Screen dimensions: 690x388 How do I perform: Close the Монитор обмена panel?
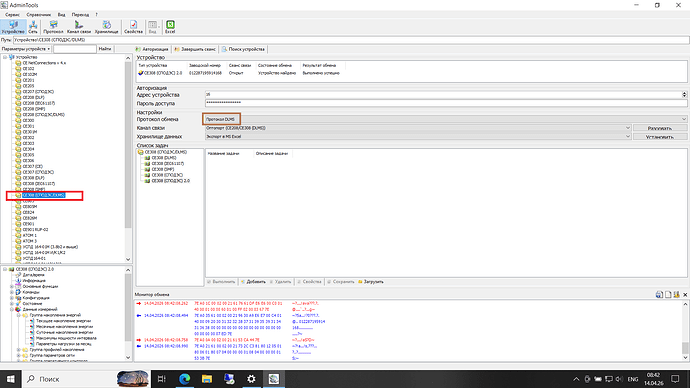coord(685,294)
